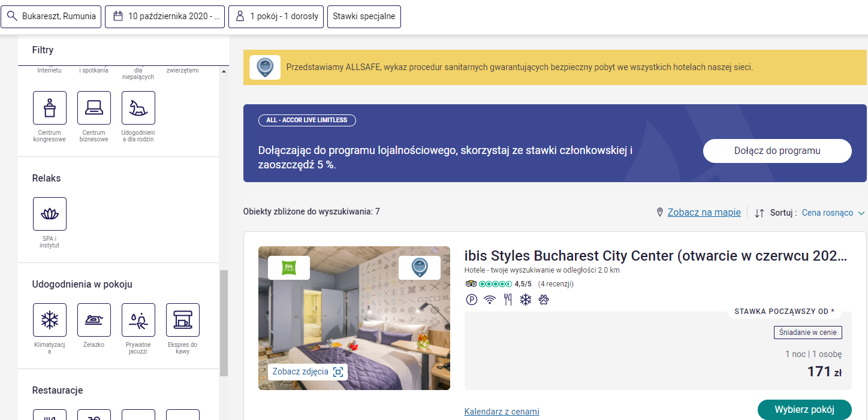Click the Restauracje section heading
This screenshot has height=420, width=868.
coord(58,391)
